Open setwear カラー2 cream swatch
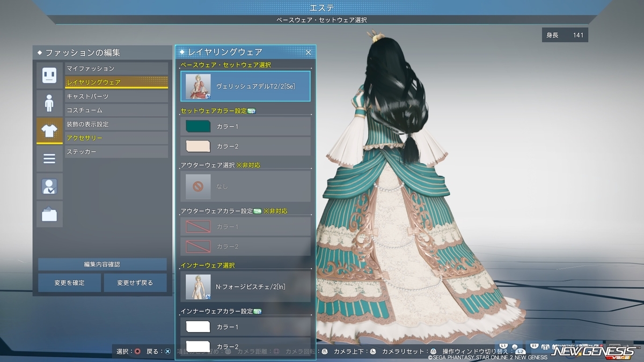644x362 pixels. click(x=197, y=146)
